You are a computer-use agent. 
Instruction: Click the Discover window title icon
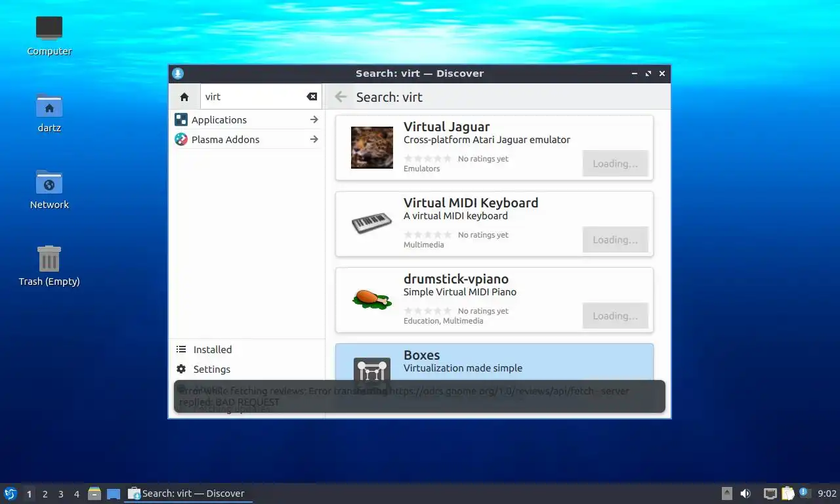(178, 73)
